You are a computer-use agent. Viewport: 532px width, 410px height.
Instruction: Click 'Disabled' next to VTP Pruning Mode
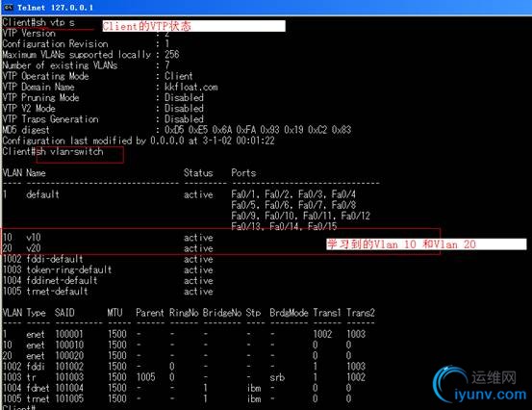(184, 98)
